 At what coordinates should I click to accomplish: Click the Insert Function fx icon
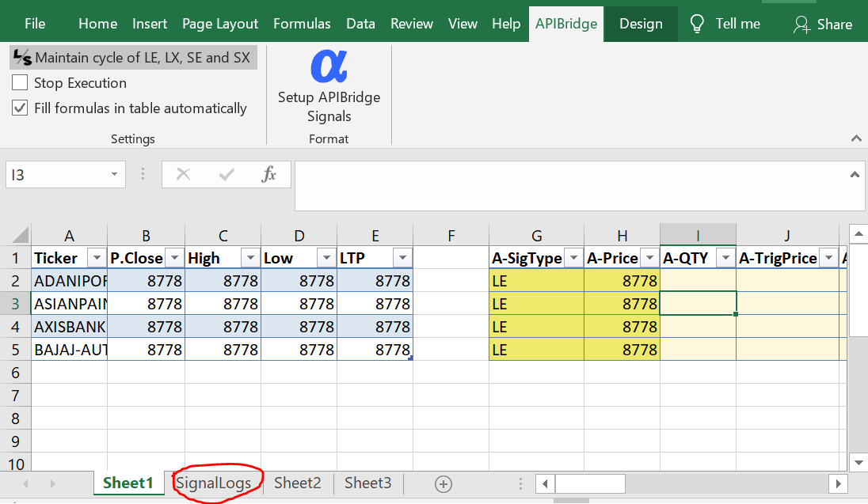[x=269, y=175]
